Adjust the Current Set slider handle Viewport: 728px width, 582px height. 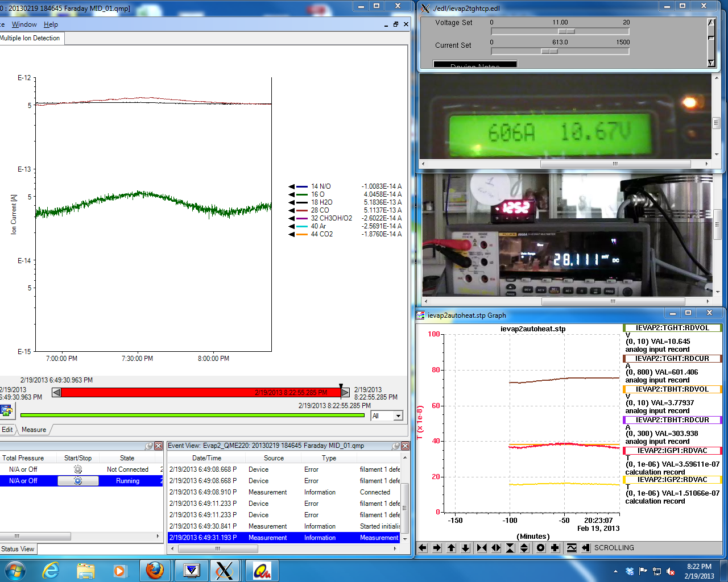[x=549, y=51]
